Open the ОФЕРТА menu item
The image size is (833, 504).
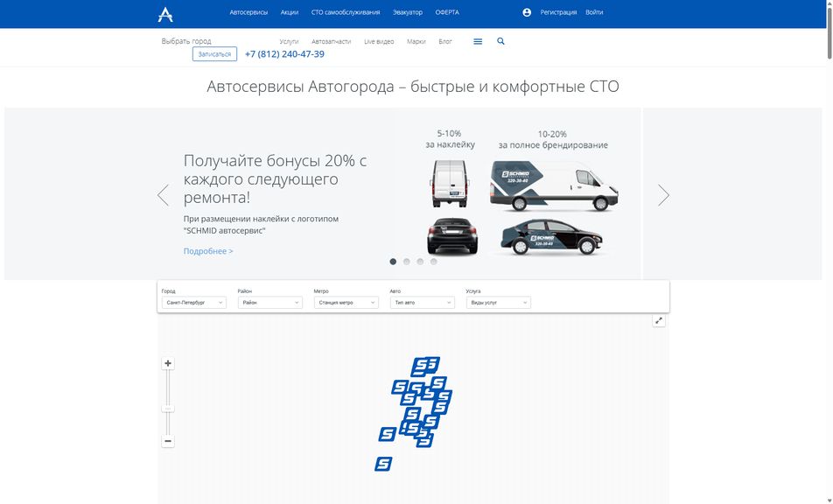[447, 12]
